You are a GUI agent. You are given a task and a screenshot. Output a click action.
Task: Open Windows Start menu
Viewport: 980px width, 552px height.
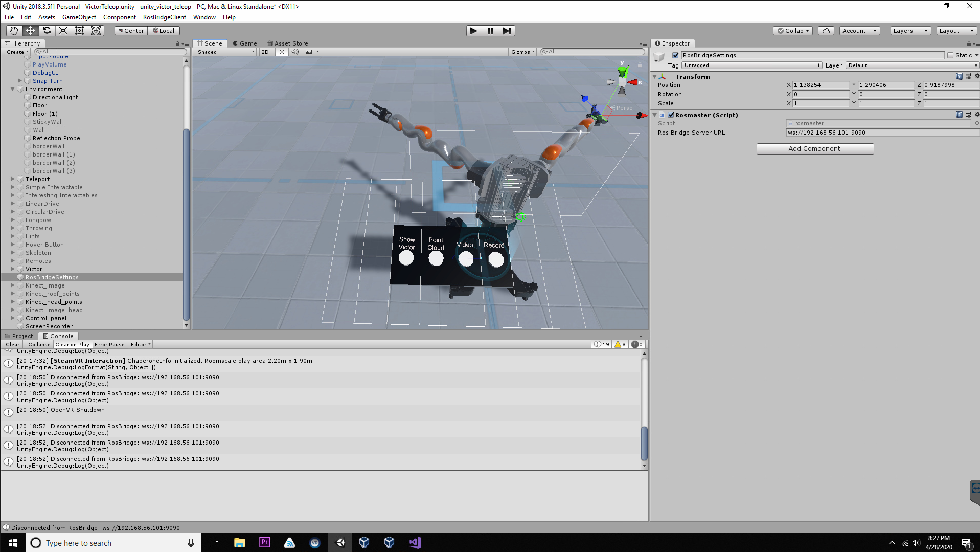(x=13, y=543)
